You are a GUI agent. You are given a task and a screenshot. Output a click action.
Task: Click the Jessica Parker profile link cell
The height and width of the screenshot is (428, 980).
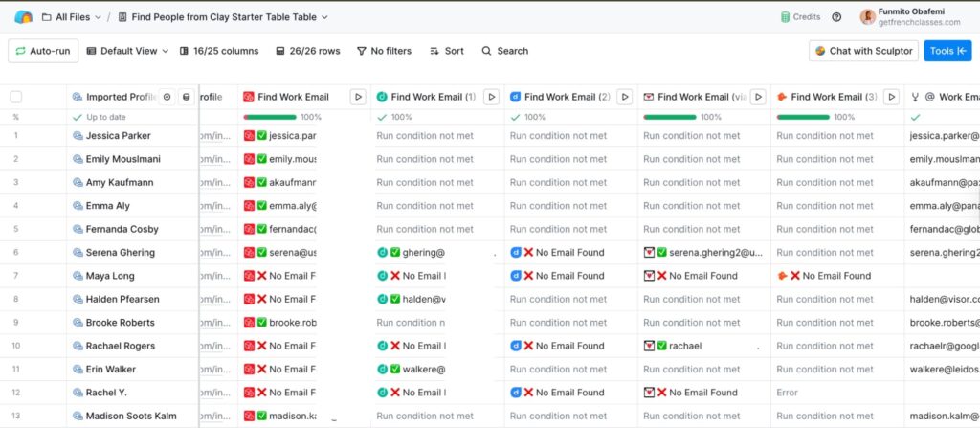pyautogui.click(x=218, y=136)
